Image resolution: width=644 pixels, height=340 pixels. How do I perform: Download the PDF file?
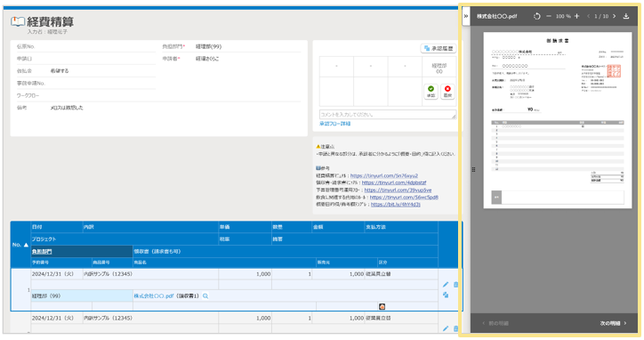pyautogui.click(x=626, y=16)
